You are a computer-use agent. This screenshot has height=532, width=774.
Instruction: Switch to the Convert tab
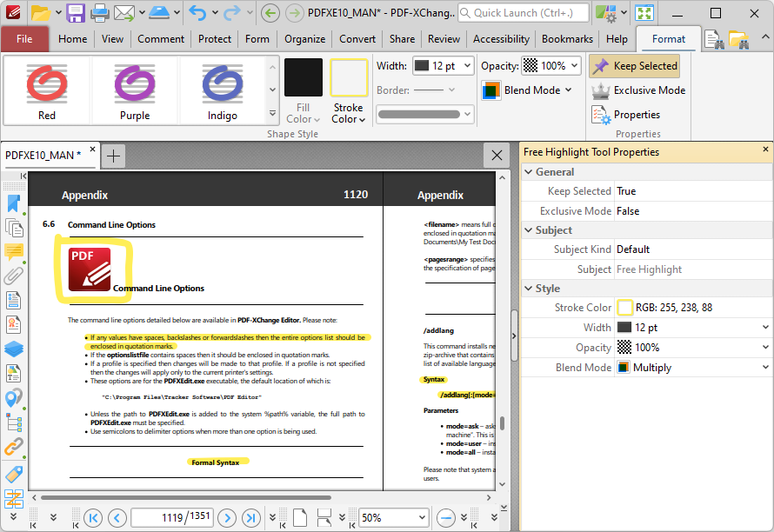[357, 39]
